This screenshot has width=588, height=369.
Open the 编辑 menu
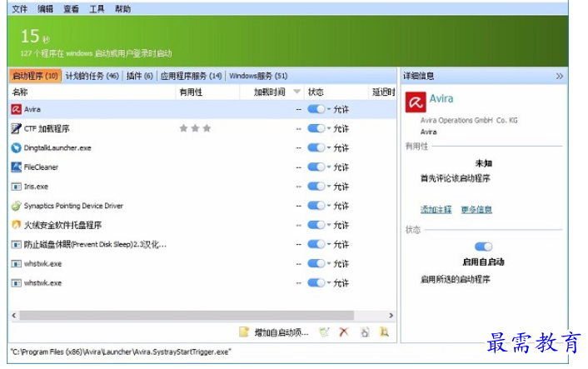45,8
